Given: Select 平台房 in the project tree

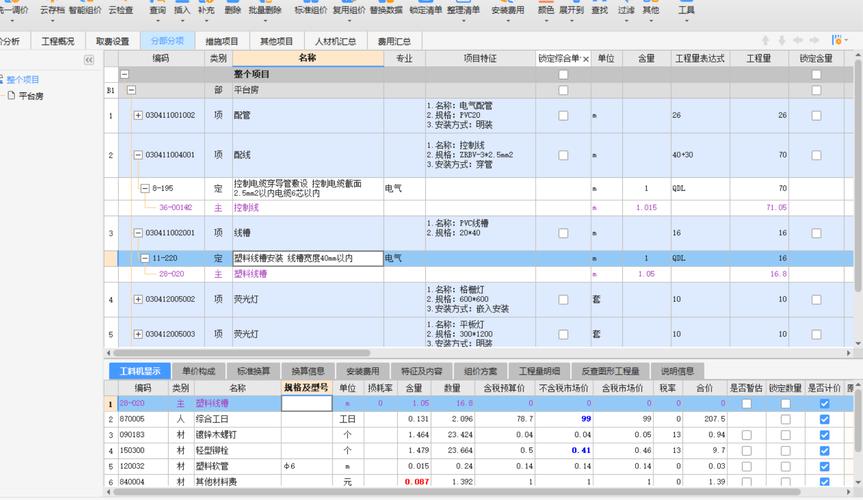Looking at the screenshot, I should point(33,96).
